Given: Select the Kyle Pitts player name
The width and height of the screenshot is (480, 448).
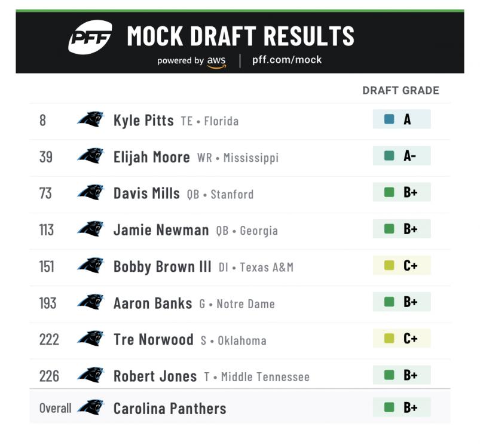Looking at the screenshot, I should pyautogui.click(x=143, y=120).
